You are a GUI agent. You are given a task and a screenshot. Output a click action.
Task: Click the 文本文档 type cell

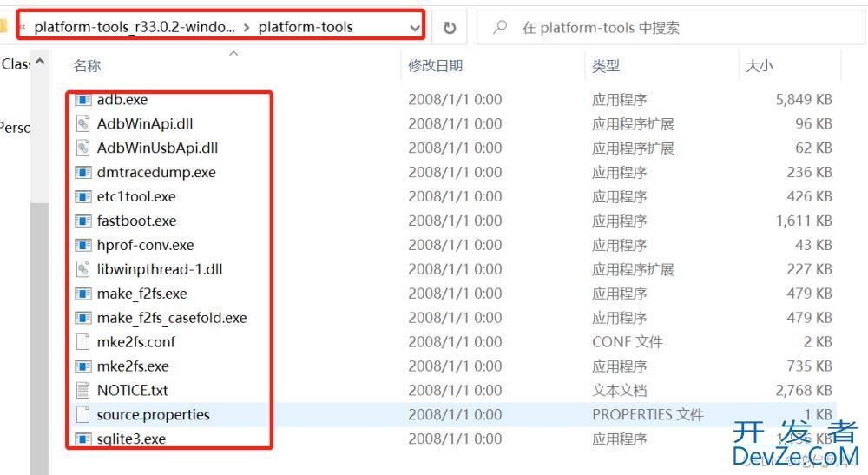[x=620, y=390]
